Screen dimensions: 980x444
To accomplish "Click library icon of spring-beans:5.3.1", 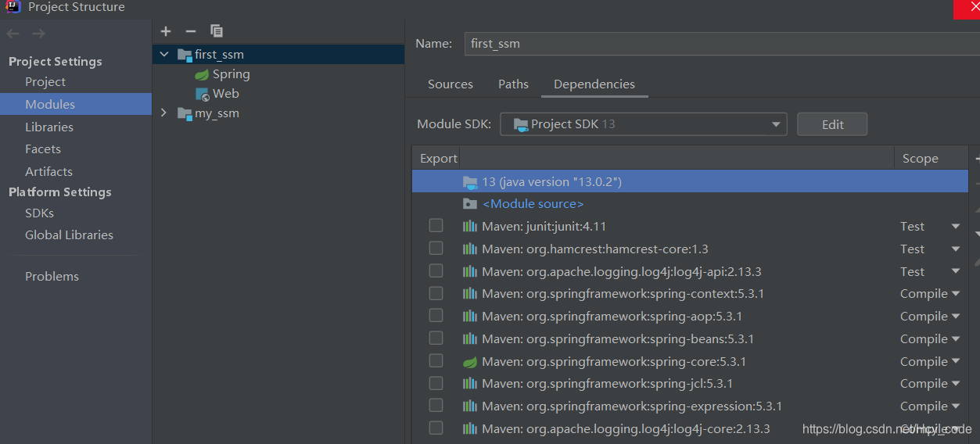I will (x=470, y=339).
